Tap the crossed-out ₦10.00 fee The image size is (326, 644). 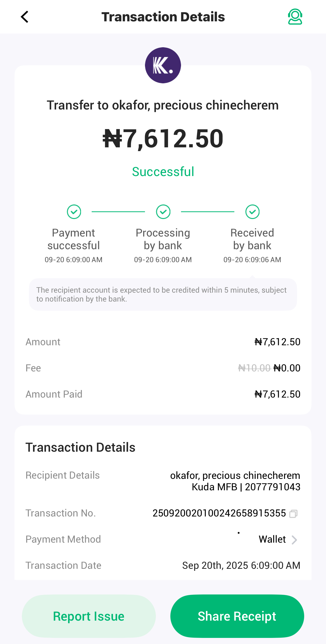pos(254,368)
